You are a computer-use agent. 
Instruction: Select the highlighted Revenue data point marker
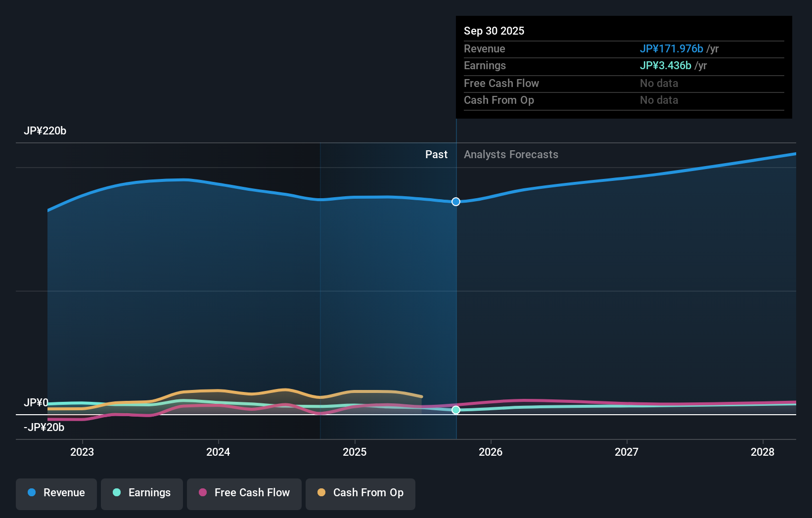[455, 202]
